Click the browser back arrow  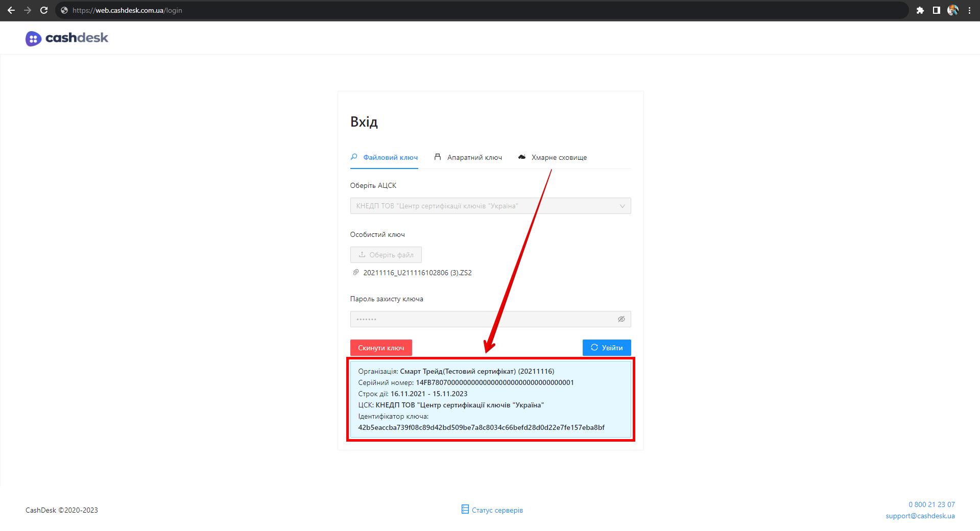tap(11, 10)
